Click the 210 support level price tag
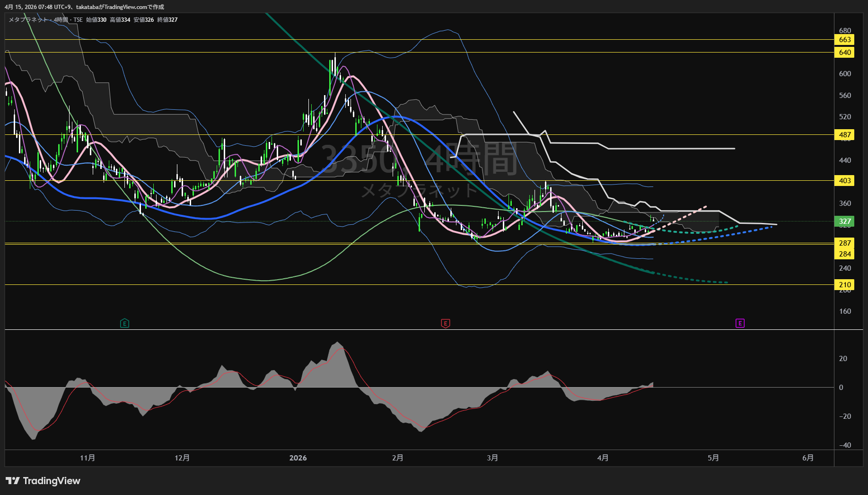The image size is (868, 495). 844,285
